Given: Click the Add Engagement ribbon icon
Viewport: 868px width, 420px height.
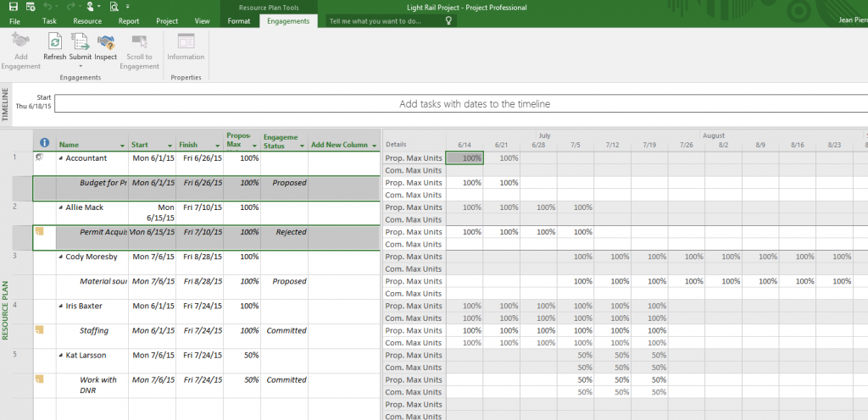Looking at the screenshot, I should pos(20,41).
